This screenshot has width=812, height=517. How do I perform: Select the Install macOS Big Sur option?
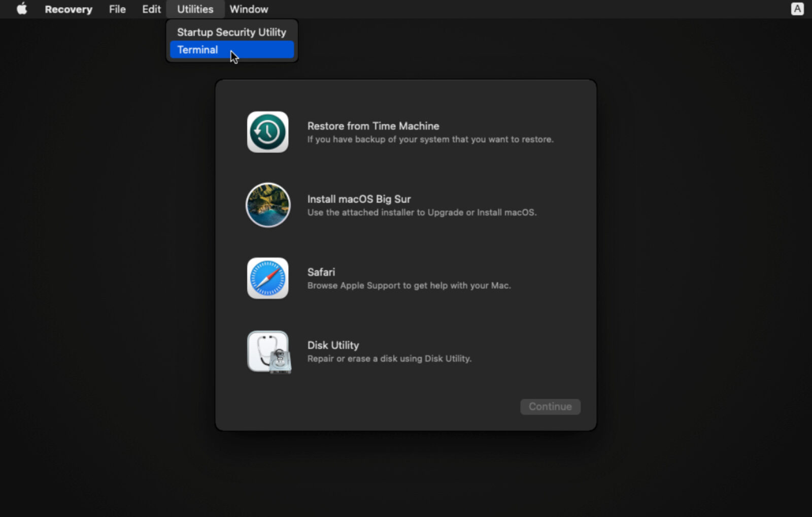pos(359,199)
